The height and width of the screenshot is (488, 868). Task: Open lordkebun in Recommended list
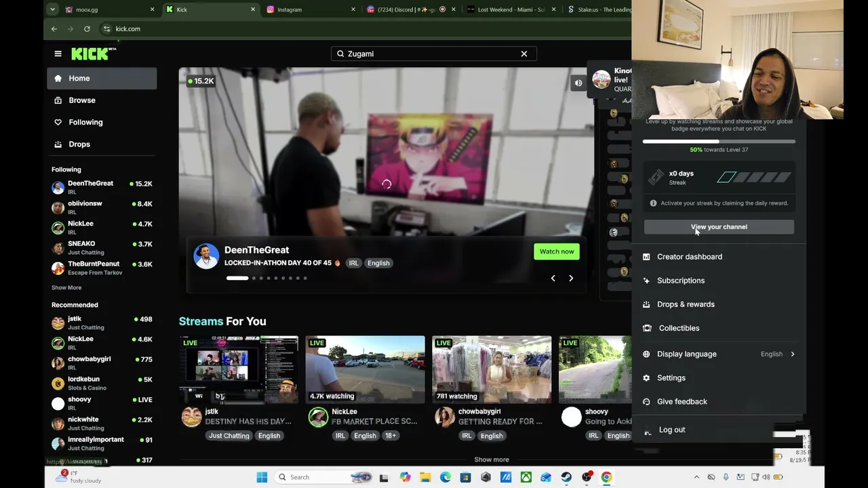pos(102,383)
